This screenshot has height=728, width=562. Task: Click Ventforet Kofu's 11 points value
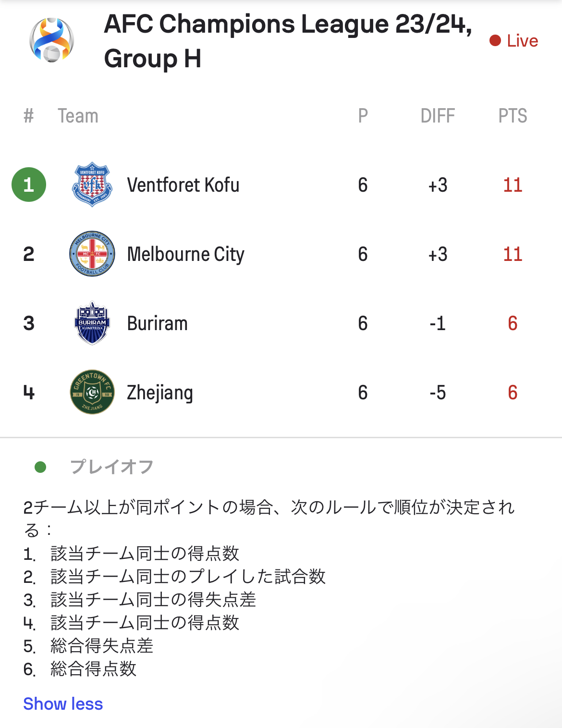[513, 185]
